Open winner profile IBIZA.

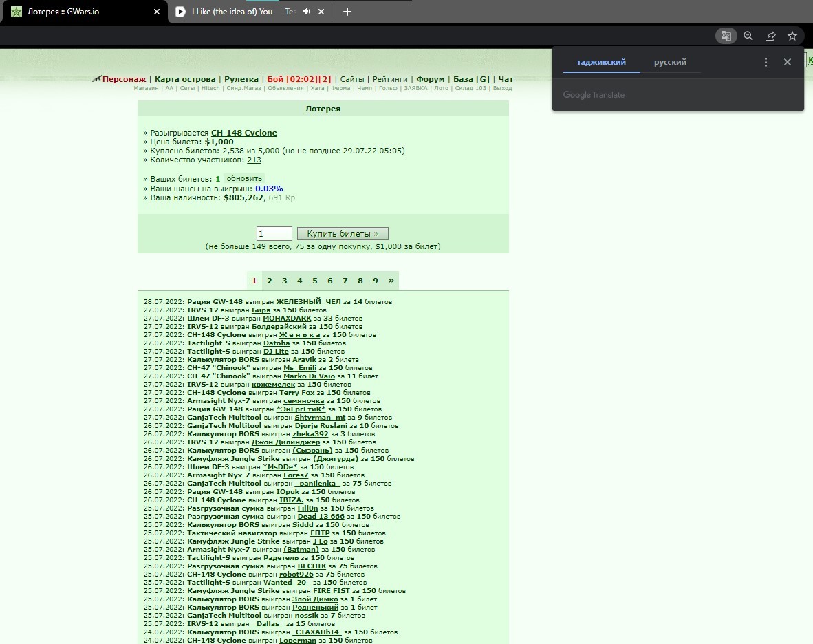pyautogui.click(x=292, y=500)
